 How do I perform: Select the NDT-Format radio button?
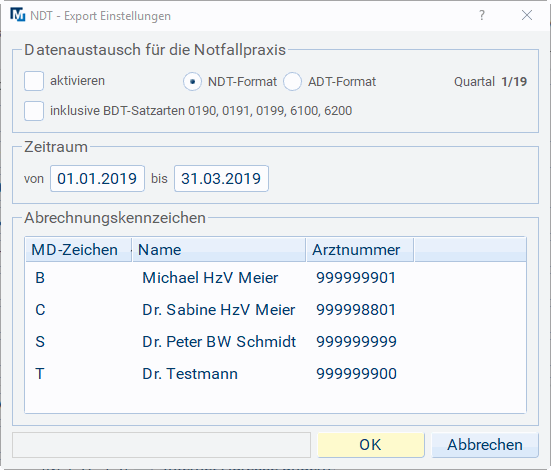point(192,82)
